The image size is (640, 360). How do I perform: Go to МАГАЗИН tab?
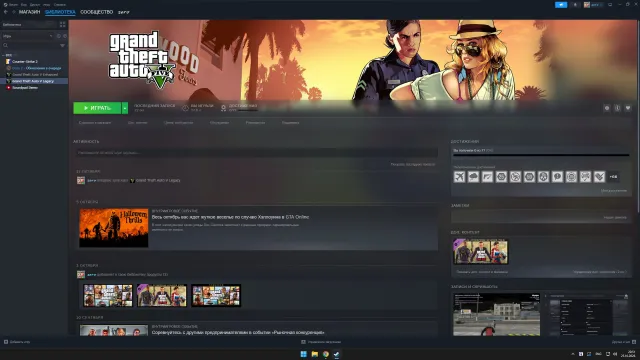pos(29,12)
